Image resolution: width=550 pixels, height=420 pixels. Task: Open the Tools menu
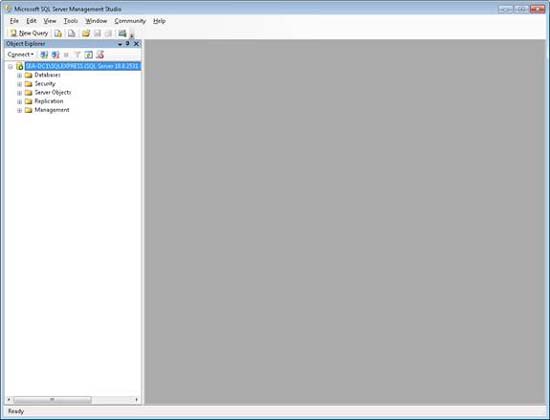(x=71, y=21)
